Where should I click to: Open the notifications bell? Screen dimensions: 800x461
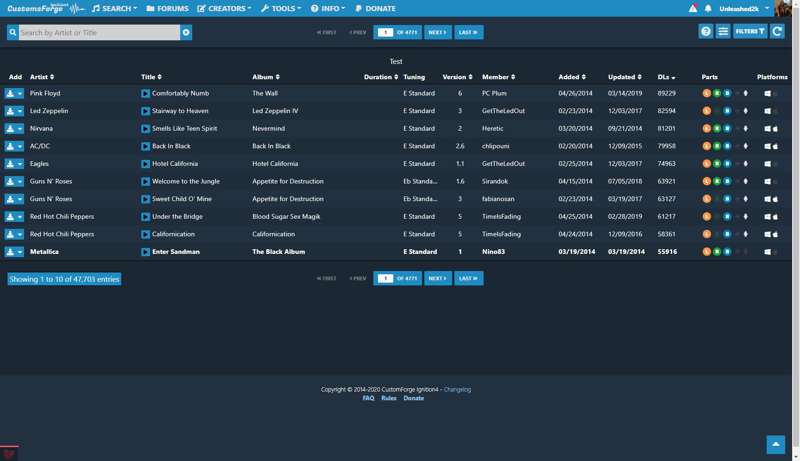pos(708,8)
